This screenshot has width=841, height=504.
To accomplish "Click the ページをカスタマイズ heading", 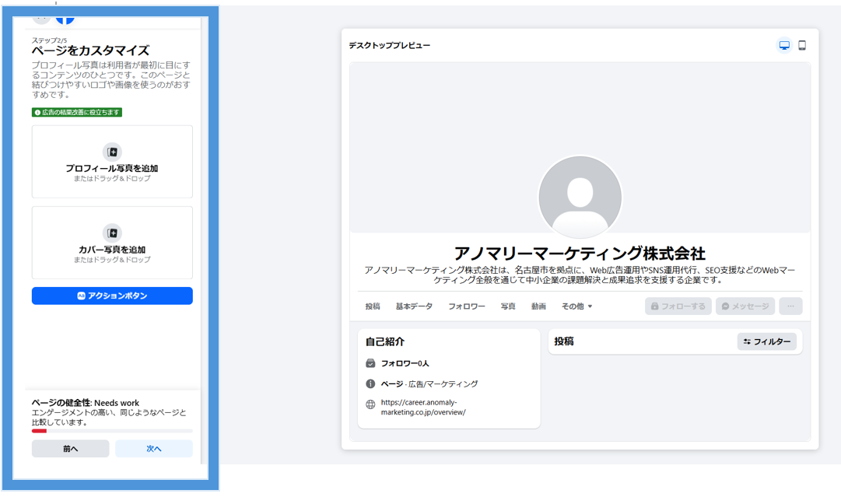I will pyautogui.click(x=90, y=51).
